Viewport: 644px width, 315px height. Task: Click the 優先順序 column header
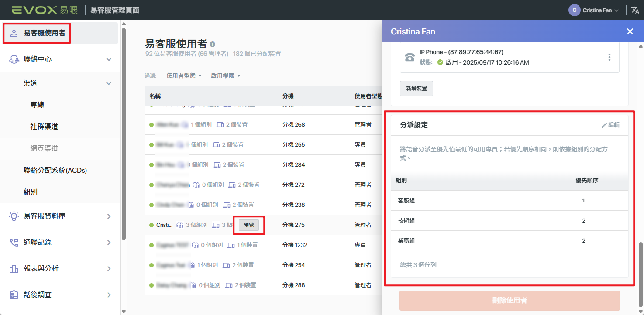pos(587,181)
